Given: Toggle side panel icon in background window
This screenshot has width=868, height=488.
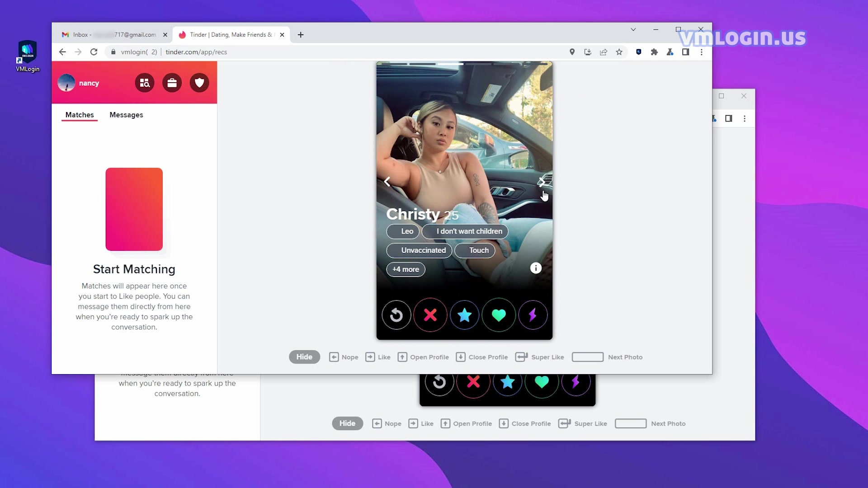Looking at the screenshot, I should coord(729,118).
